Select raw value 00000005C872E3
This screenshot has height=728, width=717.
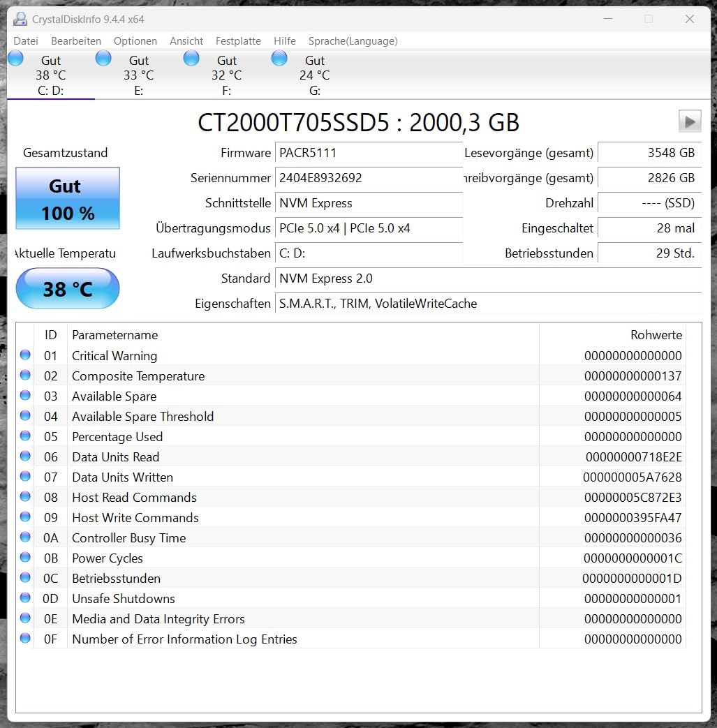click(633, 497)
